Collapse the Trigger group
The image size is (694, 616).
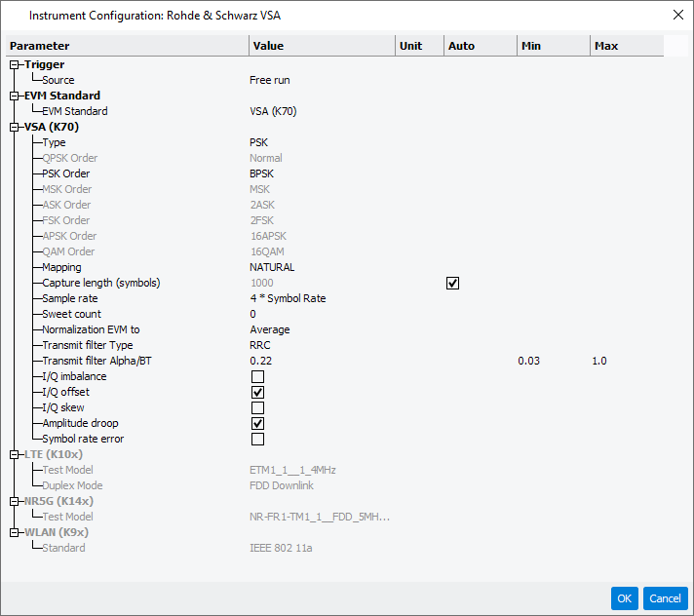tap(15, 64)
